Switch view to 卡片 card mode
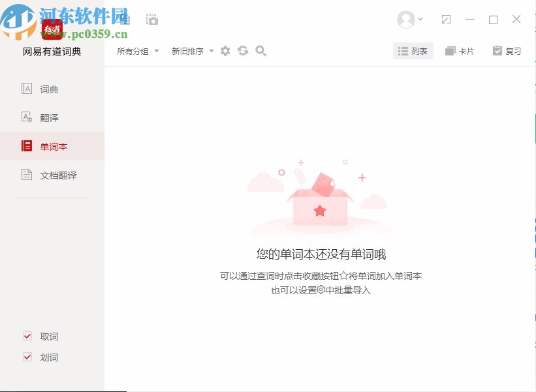Viewport: 536px width, 392px height. tap(460, 50)
